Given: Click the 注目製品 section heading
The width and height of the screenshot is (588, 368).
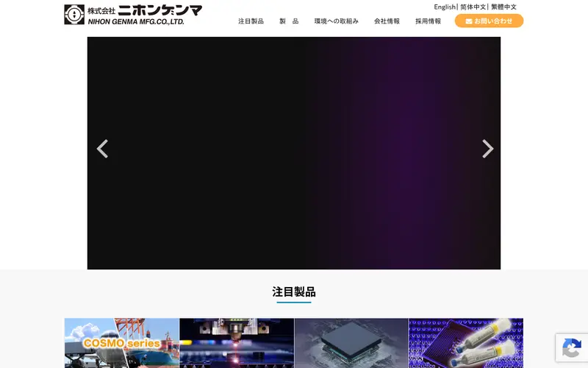Looking at the screenshot, I should coord(294,291).
